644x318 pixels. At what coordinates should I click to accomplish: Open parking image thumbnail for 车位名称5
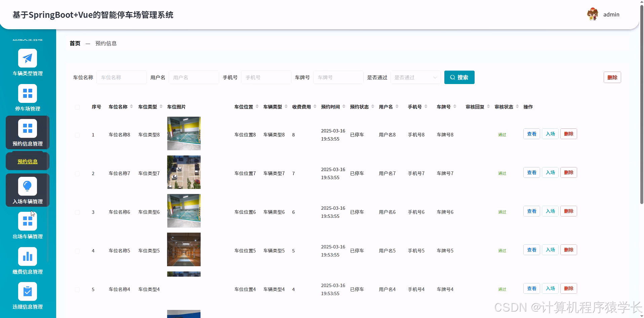tap(184, 249)
